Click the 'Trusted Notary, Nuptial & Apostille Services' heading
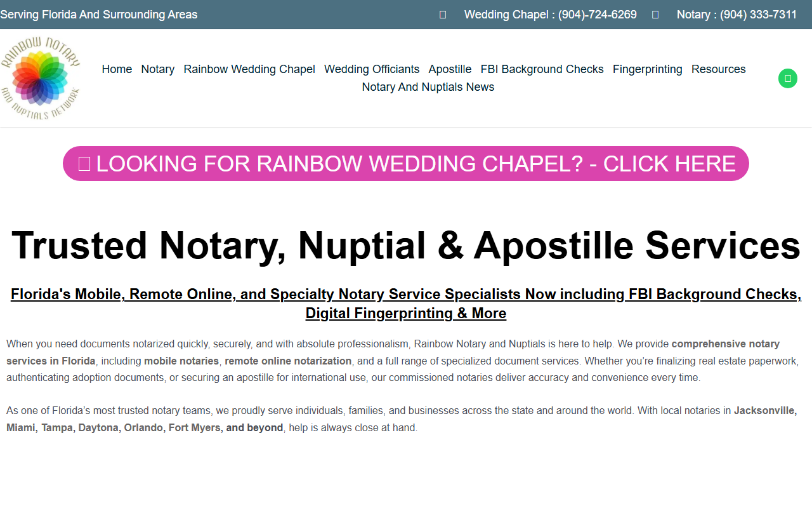This screenshot has width=812, height=508. click(406, 245)
